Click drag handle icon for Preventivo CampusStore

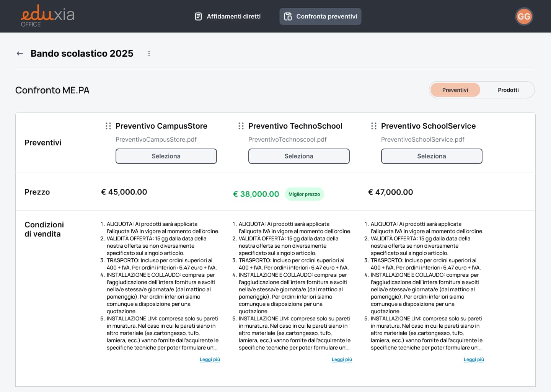pyautogui.click(x=108, y=126)
